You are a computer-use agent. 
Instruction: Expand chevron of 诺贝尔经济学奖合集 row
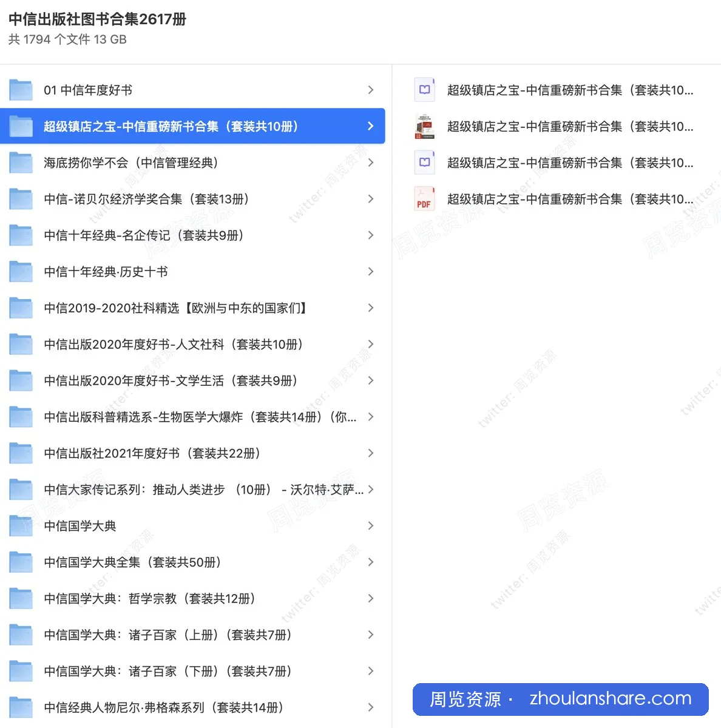371,199
